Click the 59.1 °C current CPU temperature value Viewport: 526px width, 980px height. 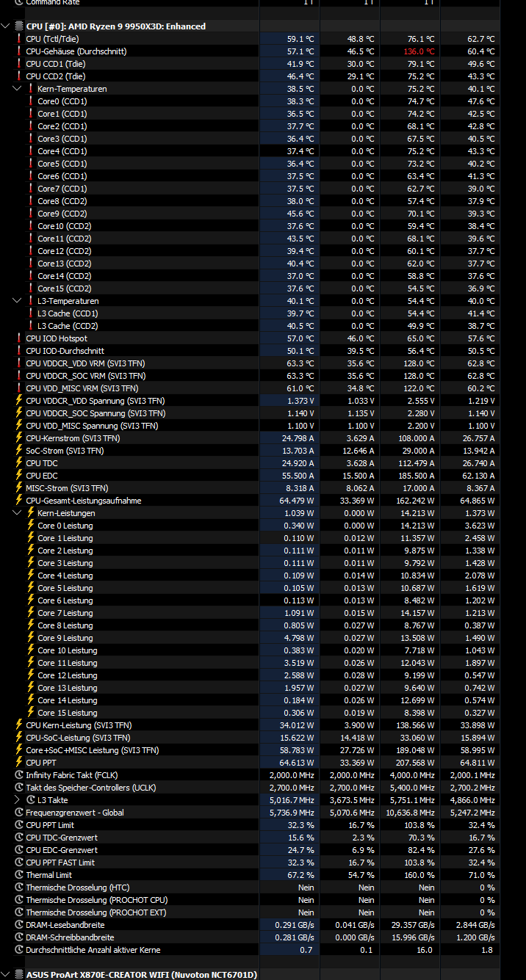tap(300, 39)
